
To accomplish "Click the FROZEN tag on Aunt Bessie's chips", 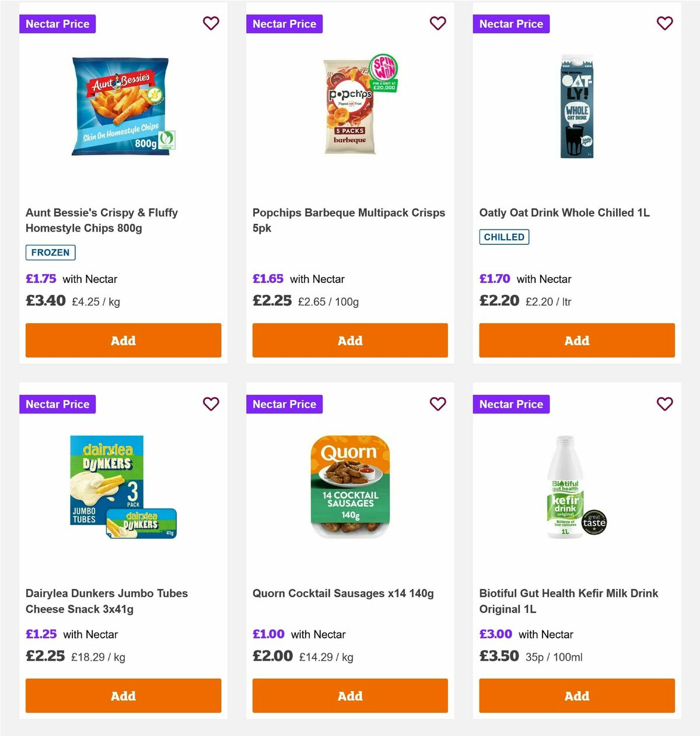I will click(x=50, y=252).
